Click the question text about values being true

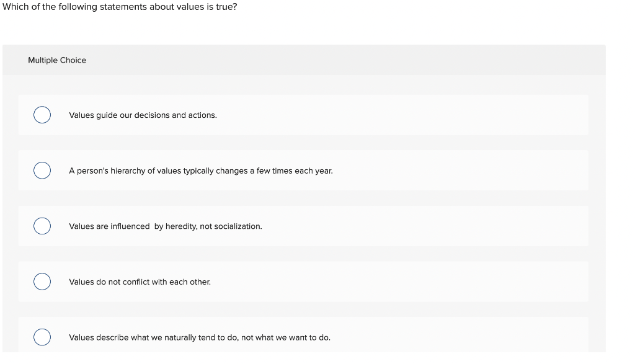tap(120, 7)
